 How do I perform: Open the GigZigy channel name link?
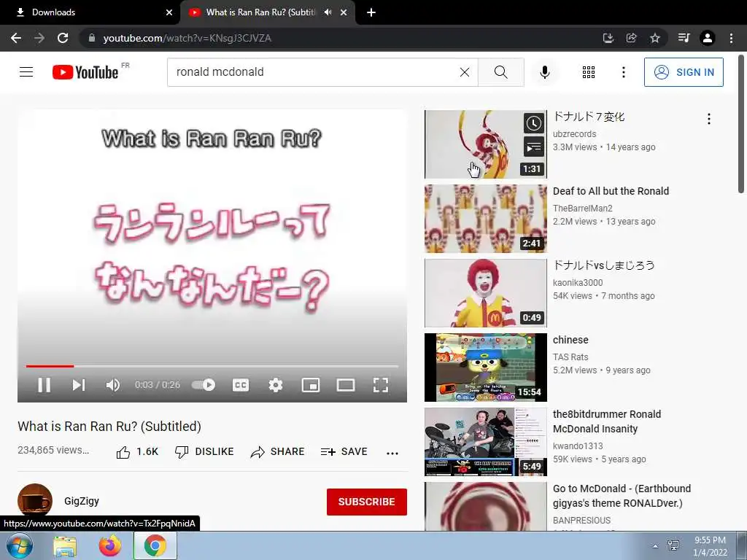[x=82, y=501]
